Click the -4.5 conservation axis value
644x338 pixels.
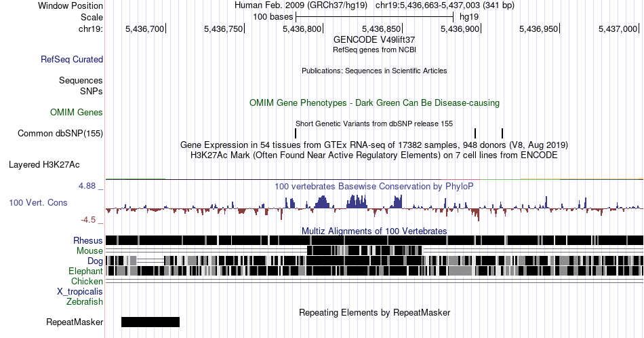[x=88, y=220]
